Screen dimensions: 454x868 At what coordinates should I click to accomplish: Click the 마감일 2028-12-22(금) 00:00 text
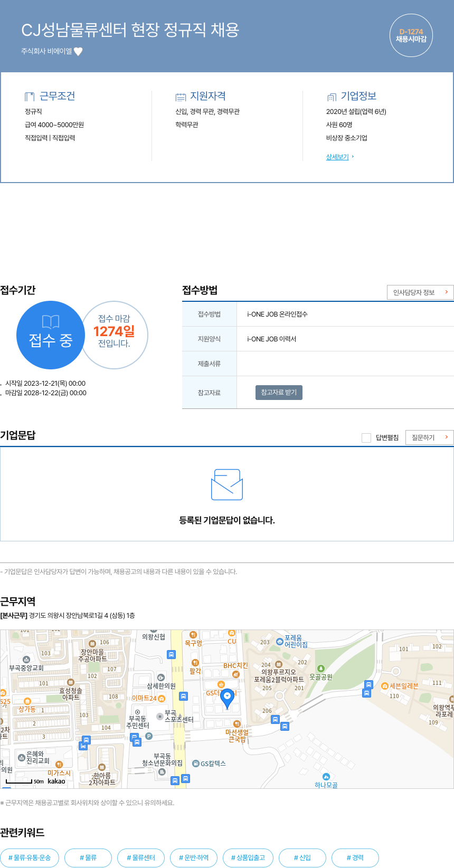(x=46, y=393)
